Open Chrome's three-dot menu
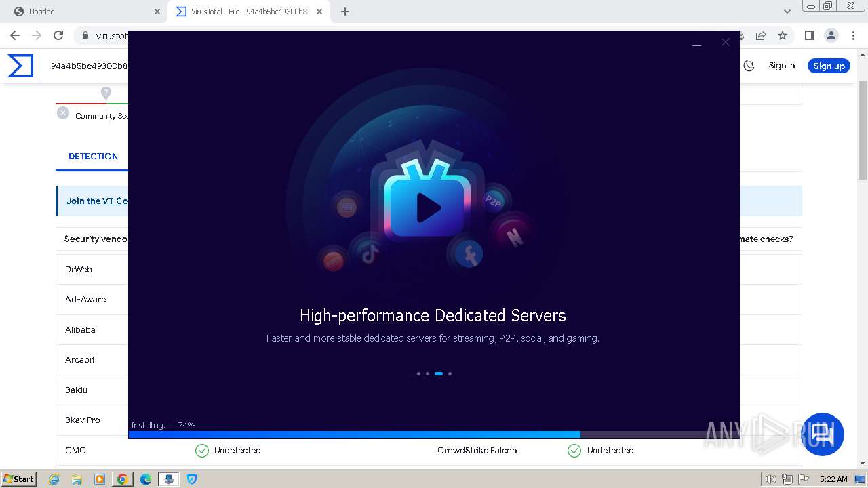868x488 pixels. 852,35
